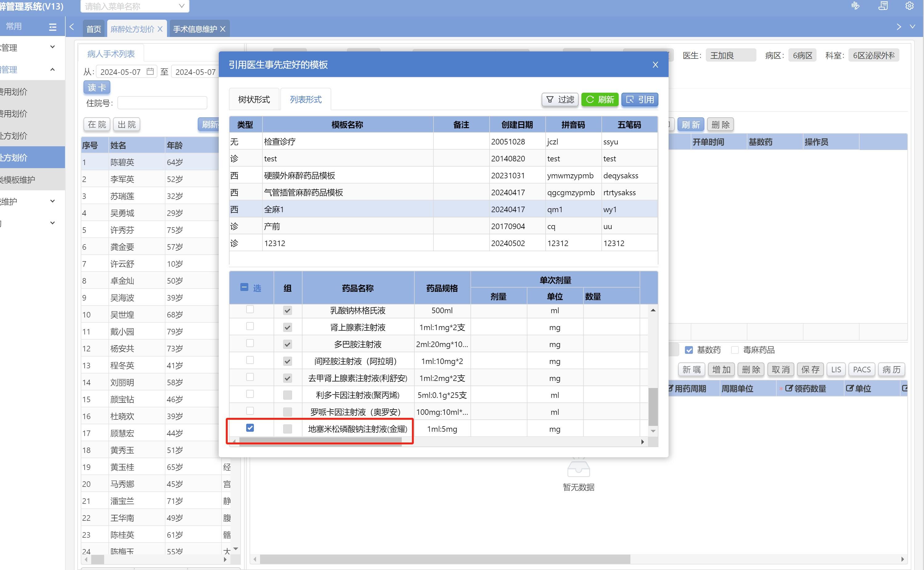The image size is (924, 570).
Task: Open the menu name search dropdown
Action: pyautogui.click(x=181, y=6)
